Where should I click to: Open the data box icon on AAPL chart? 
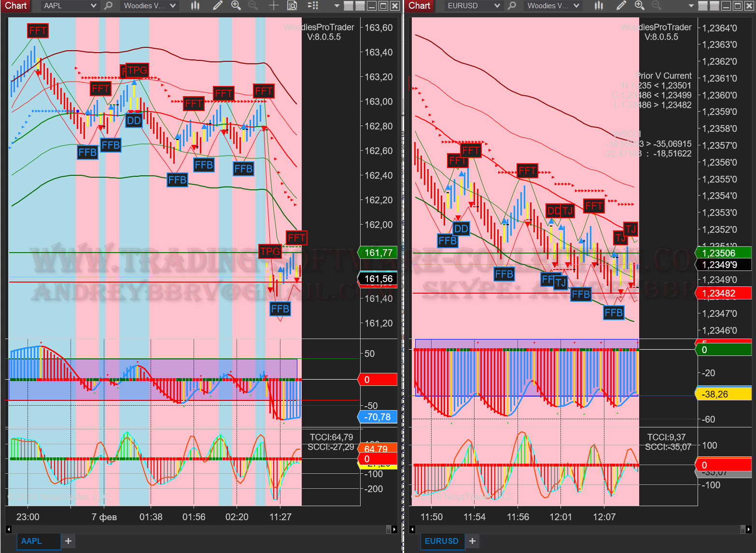coord(292,6)
